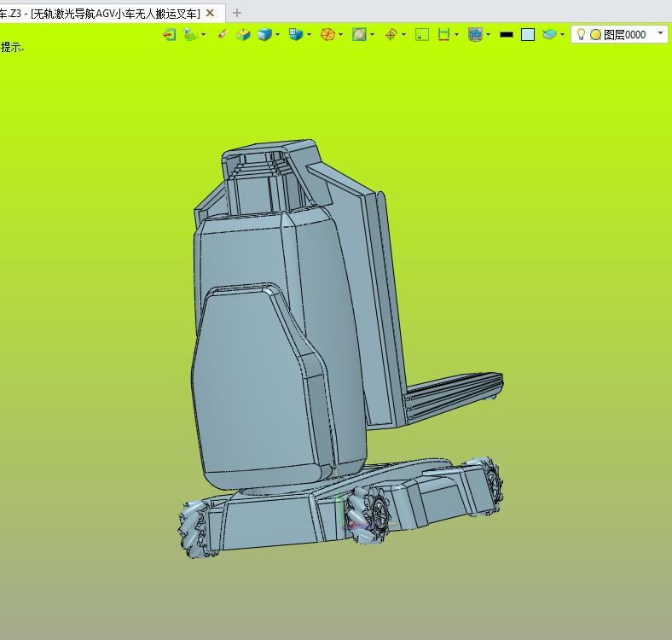Expand the section view icon dropdown
The height and width of the screenshot is (640, 672).
pyautogui.click(x=372, y=34)
